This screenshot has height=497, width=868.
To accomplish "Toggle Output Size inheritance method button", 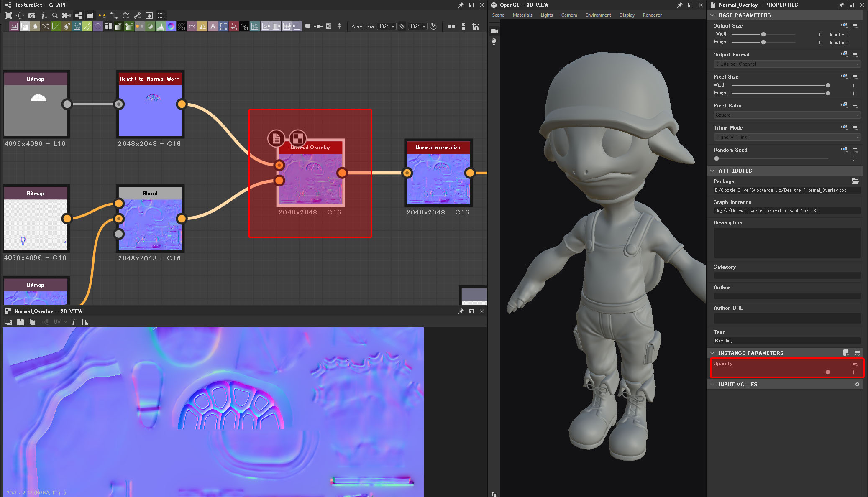I will pyautogui.click(x=844, y=25).
